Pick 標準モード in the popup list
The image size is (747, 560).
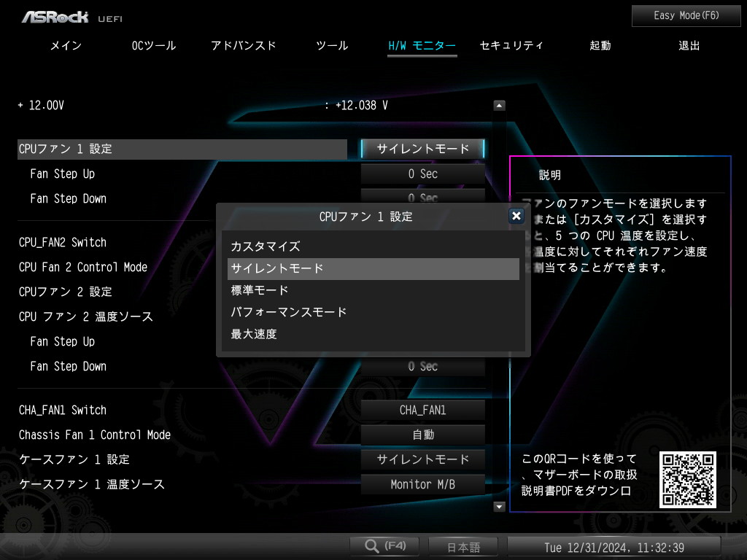373,290
